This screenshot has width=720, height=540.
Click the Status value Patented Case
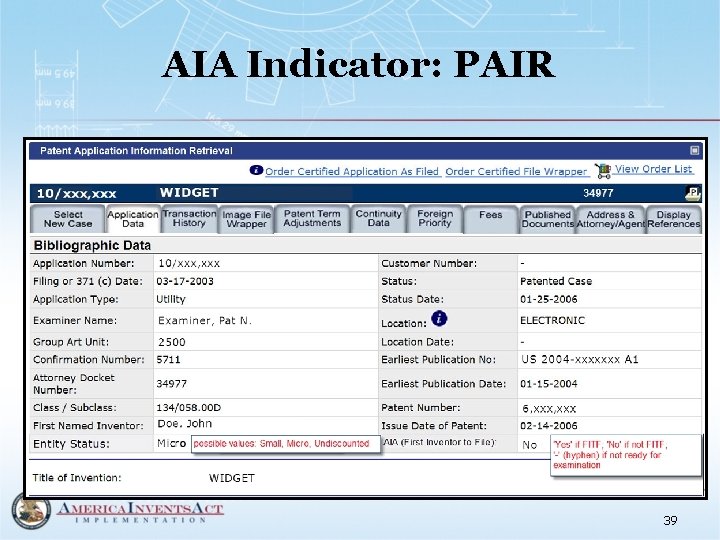click(x=556, y=281)
